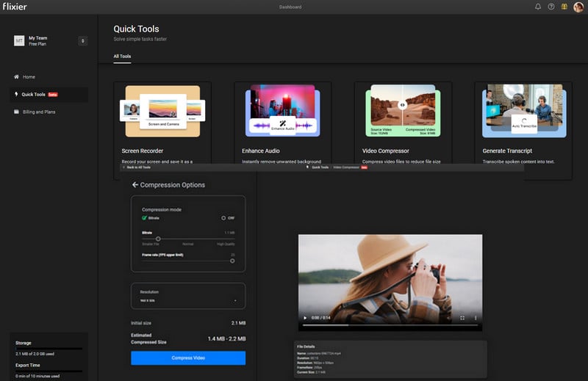Click the Video Compressor thumbnail image
The height and width of the screenshot is (381, 588).
(x=403, y=111)
